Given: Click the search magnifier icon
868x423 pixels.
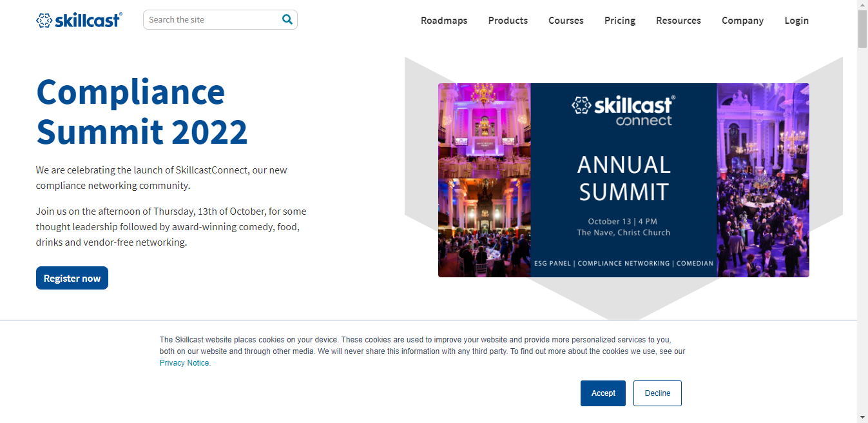Looking at the screenshot, I should pyautogui.click(x=287, y=19).
